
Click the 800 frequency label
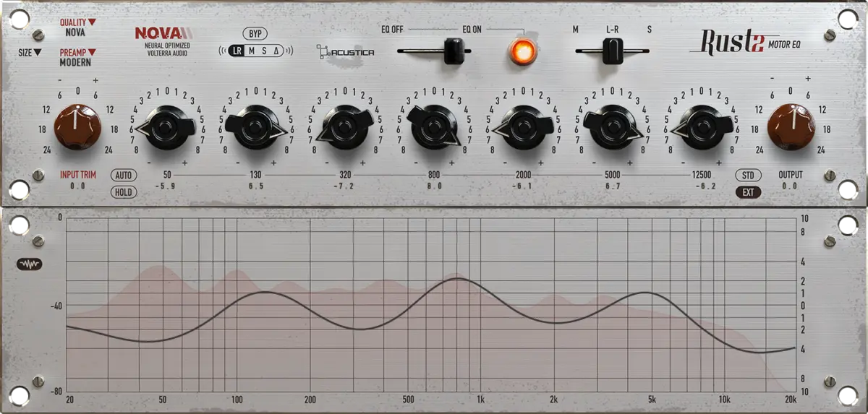pos(434,176)
